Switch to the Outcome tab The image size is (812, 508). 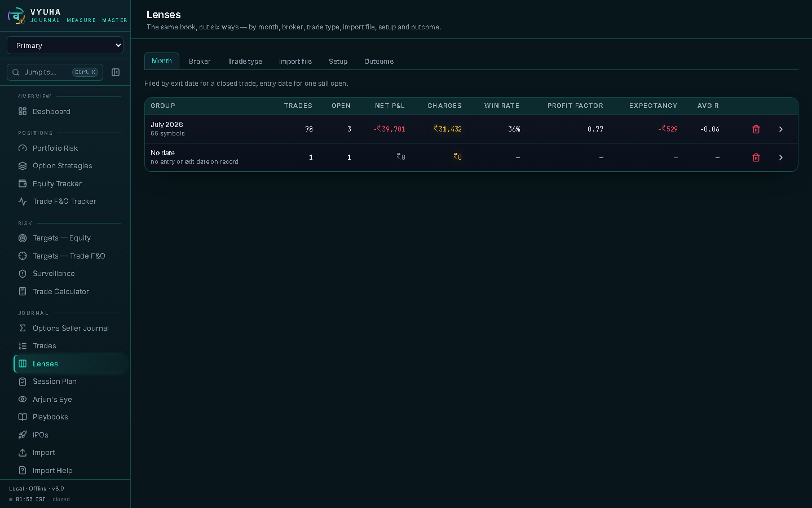pyautogui.click(x=379, y=62)
